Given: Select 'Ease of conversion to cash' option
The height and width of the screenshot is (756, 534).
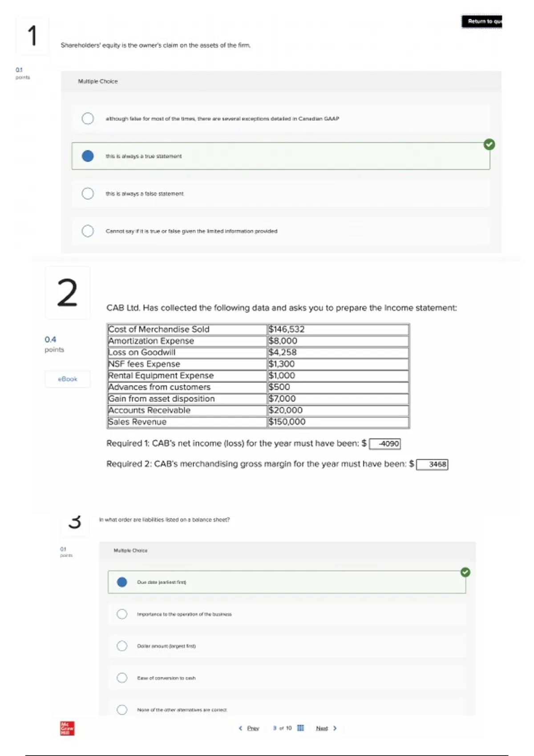Looking at the screenshot, I should point(122,678).
